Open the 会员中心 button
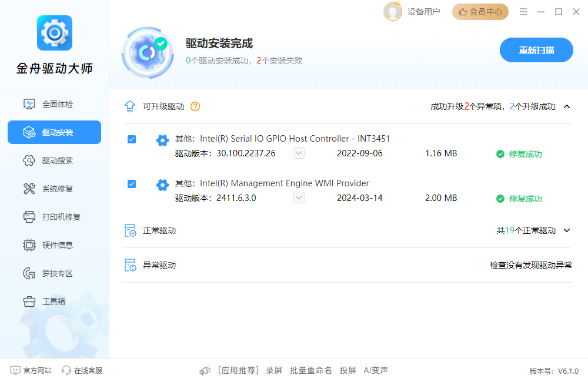 480,12
